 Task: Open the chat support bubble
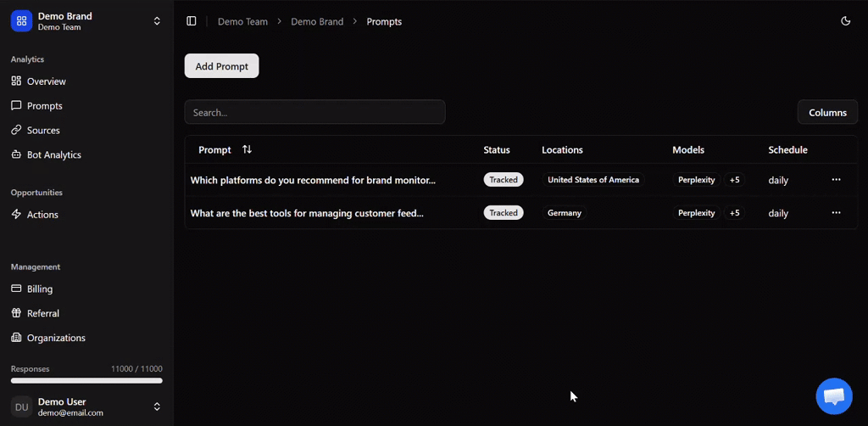pos(834,396)
